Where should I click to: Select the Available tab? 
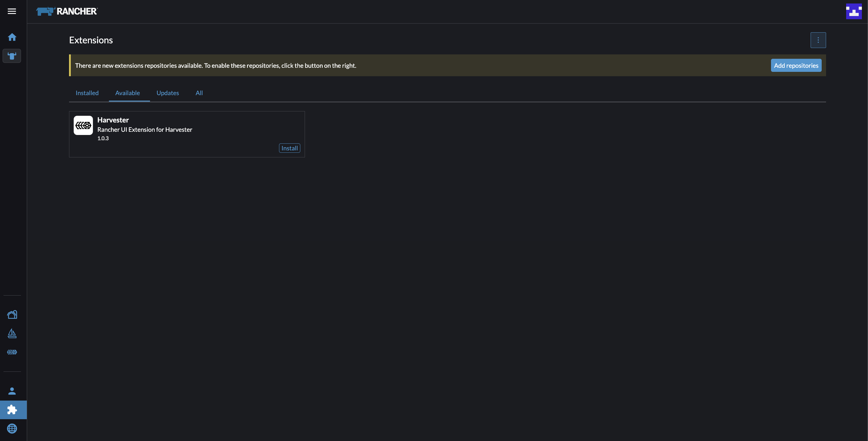tap(128, 93)
